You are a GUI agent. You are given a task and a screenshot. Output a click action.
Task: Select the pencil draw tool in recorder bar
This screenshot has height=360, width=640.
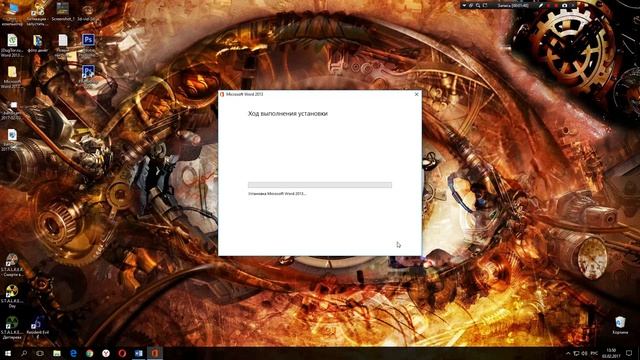[541, 6]
